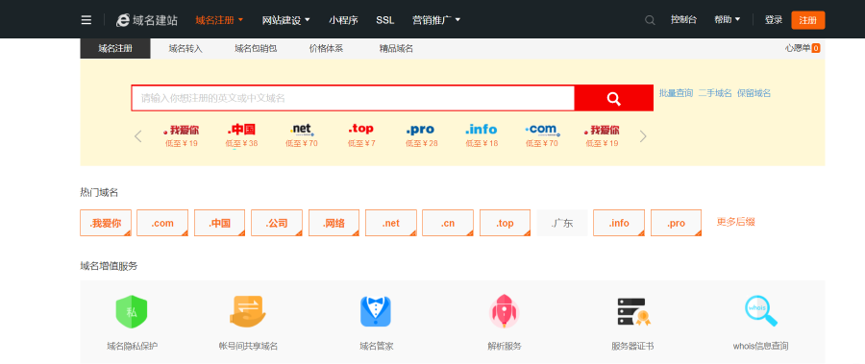Open the 更多后缀 link
865x364 pixels.
coord(736,222)
